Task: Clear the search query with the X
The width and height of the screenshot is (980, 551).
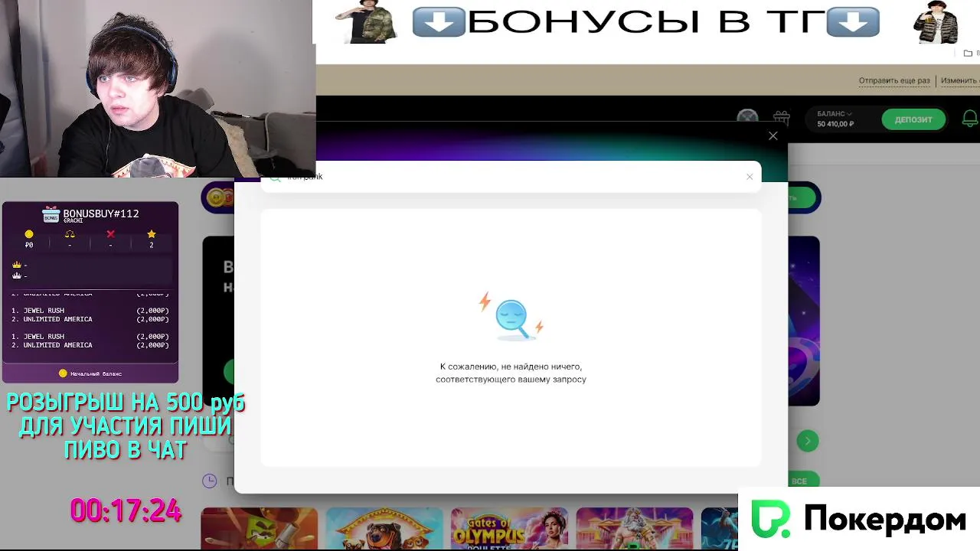Action: (750, 177)
